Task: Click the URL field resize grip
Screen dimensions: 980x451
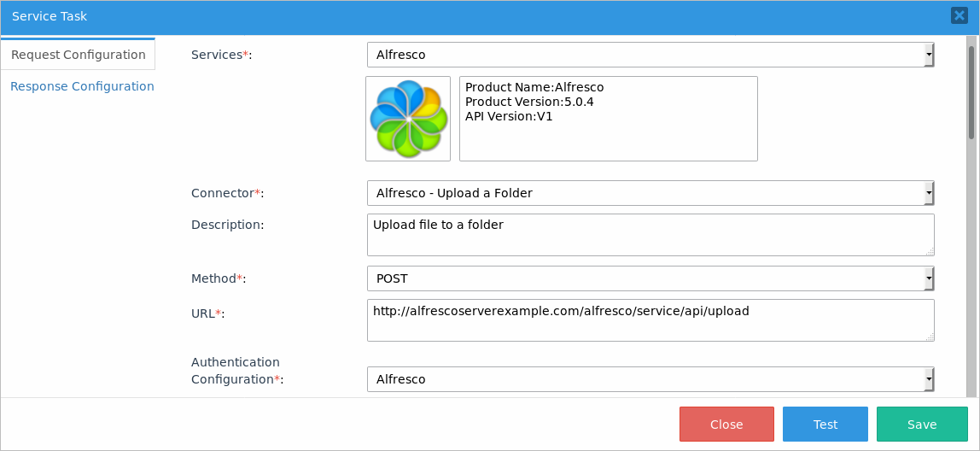Action: 930,337
